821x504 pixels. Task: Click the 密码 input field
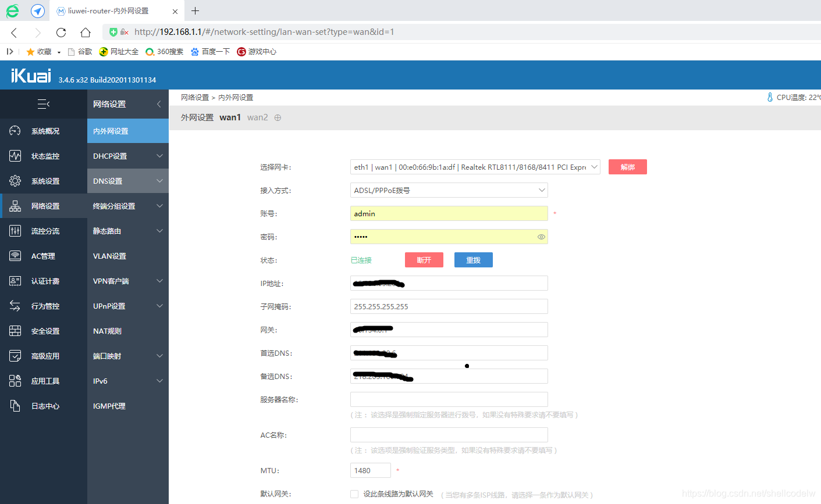[449, 237]
